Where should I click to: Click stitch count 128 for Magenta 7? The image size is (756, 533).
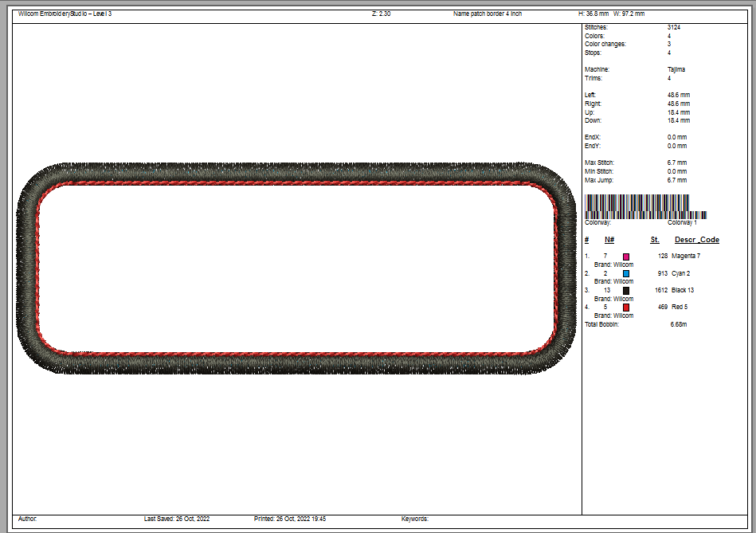click(663, 256)
